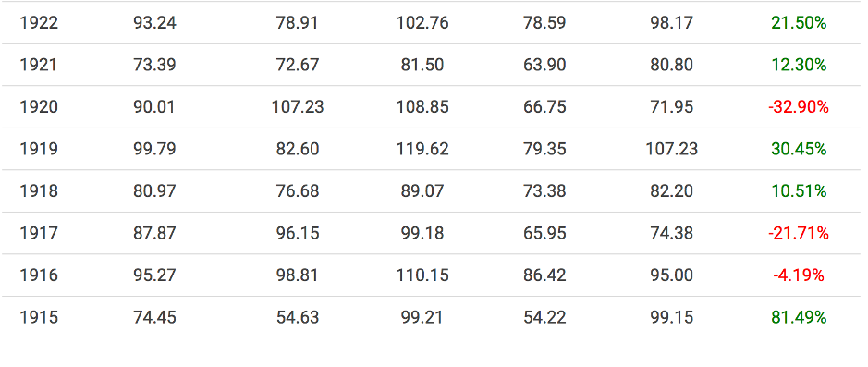Select the 1915 year cell
The width and height of the screenshot is (868, 367).
point(39,317)
